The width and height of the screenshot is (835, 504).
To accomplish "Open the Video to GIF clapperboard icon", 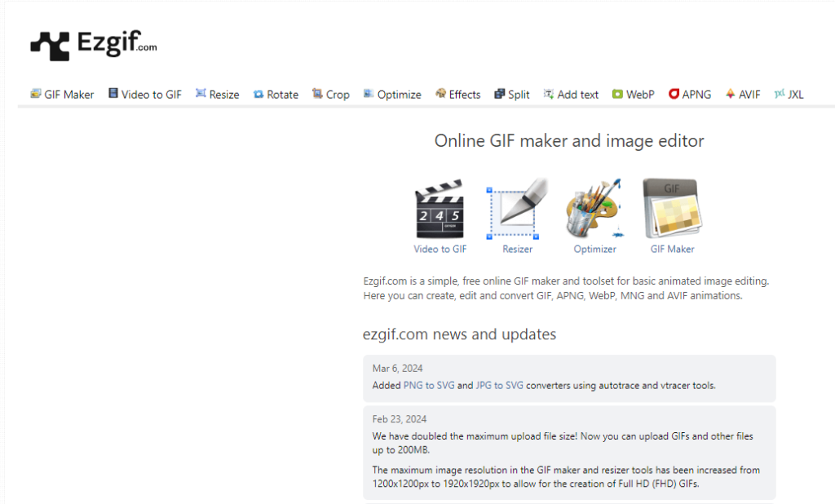I will (x=440, y=211).
